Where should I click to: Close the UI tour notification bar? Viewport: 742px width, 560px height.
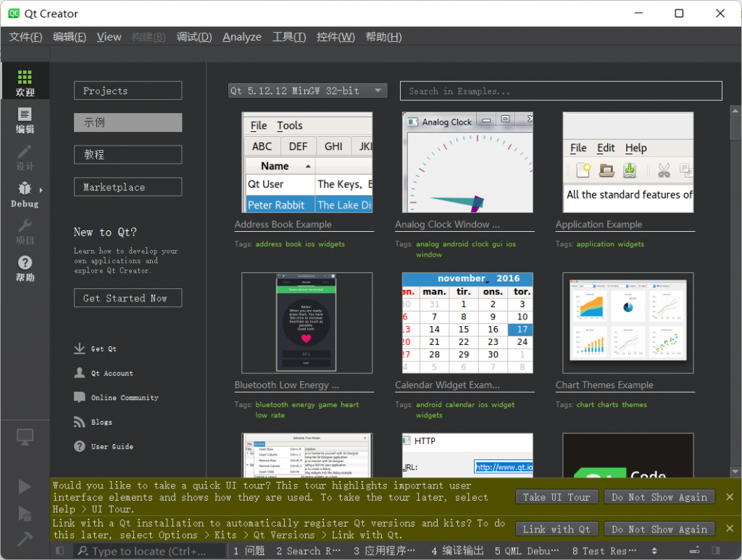729,497
